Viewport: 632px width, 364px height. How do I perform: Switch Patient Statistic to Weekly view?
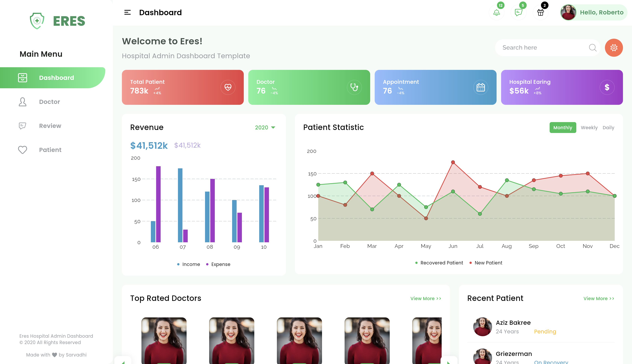589,128
